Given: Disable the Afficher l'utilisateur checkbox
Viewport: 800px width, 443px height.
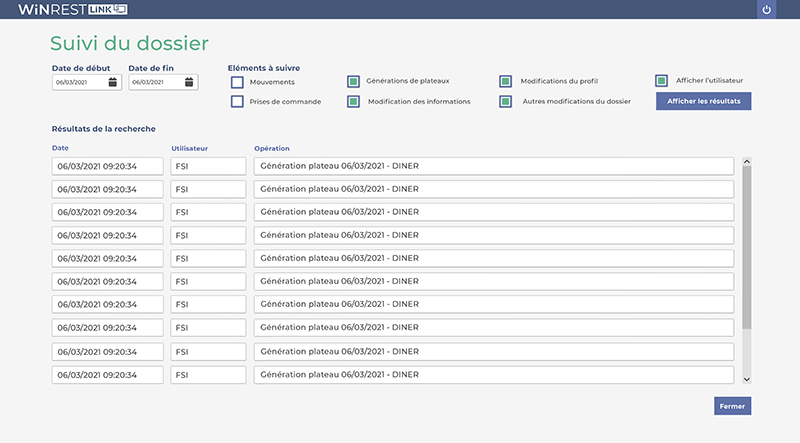Looking at the screenshot, I should point(661,80).
